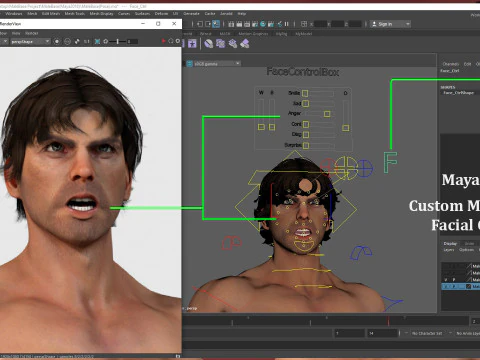This screenshot has height=360, width=480.
Task: Set real size with 1:1 button
Action: tap(87, 41)
